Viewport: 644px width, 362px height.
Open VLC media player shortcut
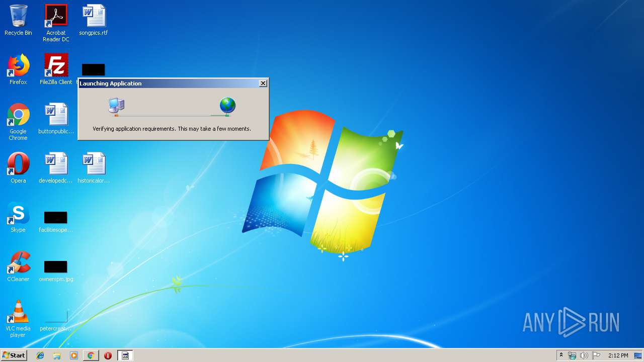(x=18, y=319)
